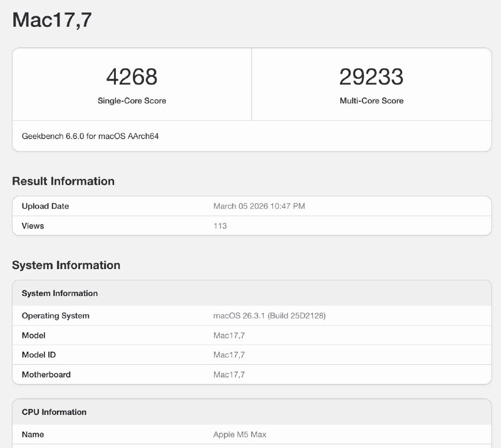Select the Multi-Core Score label
This screenshot has width=501, height=448.
(x=372, y=100)
